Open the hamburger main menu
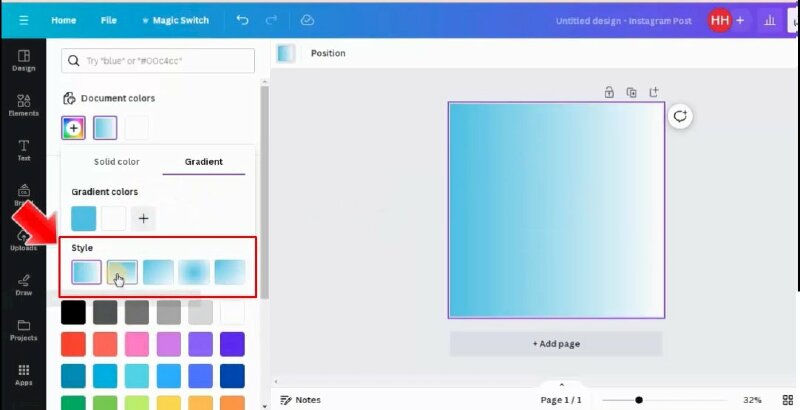Viewport: 800px width, 410px height. click(23, 20)
